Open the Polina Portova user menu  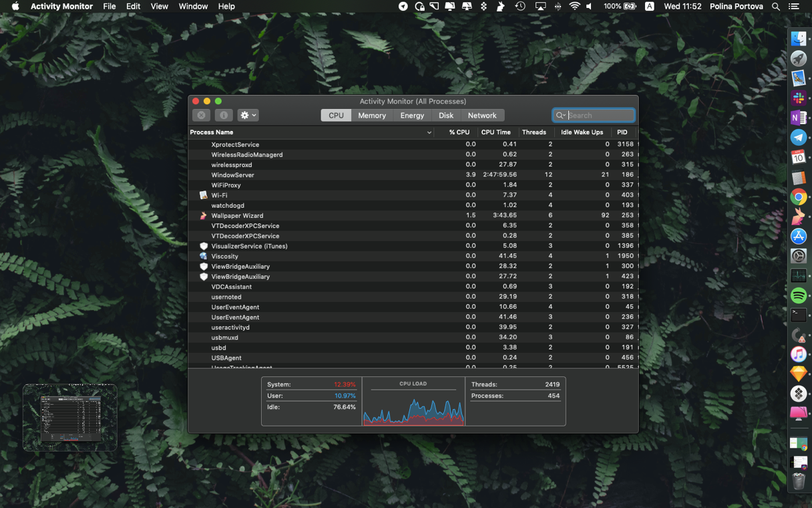pyautogui.click(x=736, y=6)
